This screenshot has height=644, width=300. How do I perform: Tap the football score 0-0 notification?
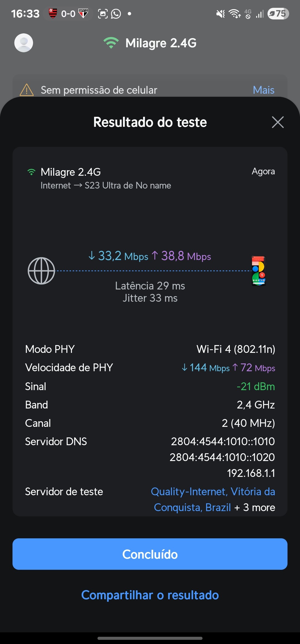68,13
